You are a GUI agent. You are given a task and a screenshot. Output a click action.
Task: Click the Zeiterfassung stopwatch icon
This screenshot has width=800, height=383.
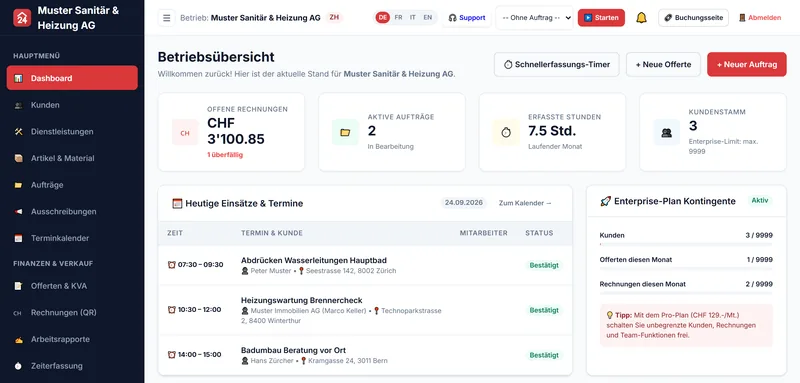point(18,366)
